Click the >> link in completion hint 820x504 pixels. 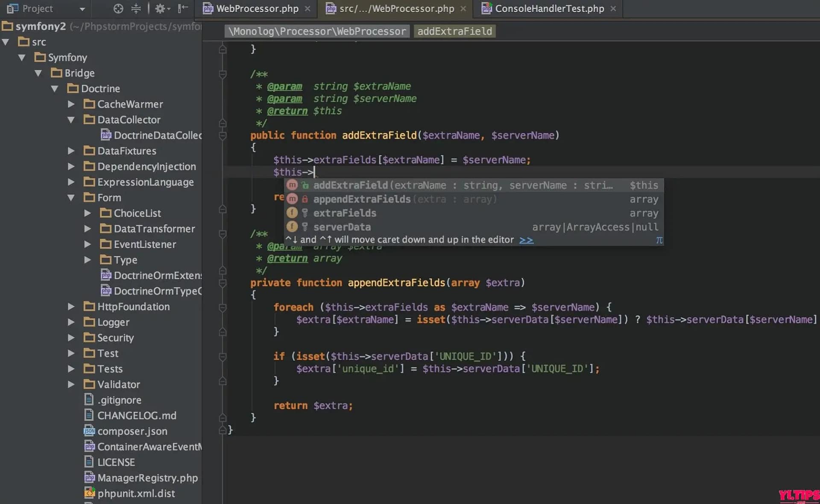[526, 240]
